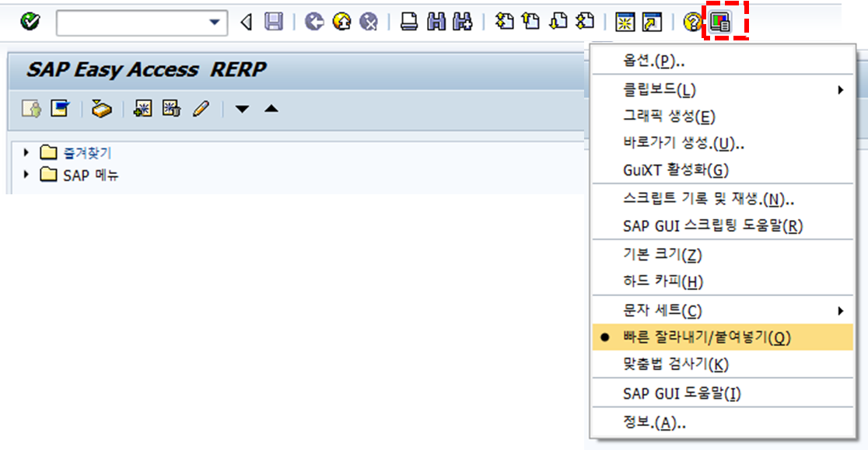The image size is (868, 450).
Task: Click the green Back arrow icon
Action: pyautogui.click(x=314, y=22)
